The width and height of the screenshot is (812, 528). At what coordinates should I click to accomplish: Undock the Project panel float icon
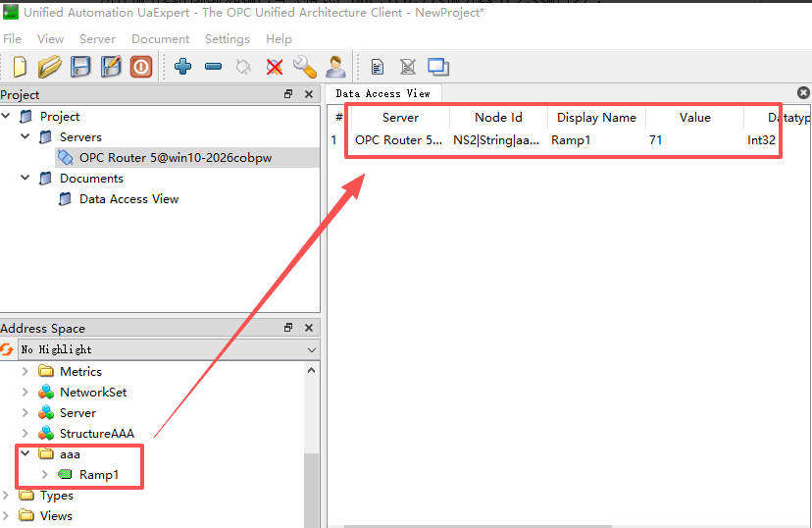288,94
